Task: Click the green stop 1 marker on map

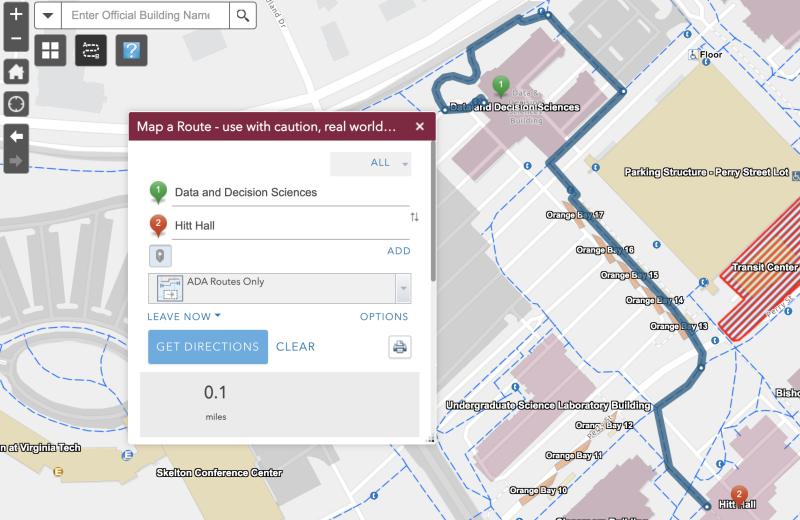Action: point(501,86)
